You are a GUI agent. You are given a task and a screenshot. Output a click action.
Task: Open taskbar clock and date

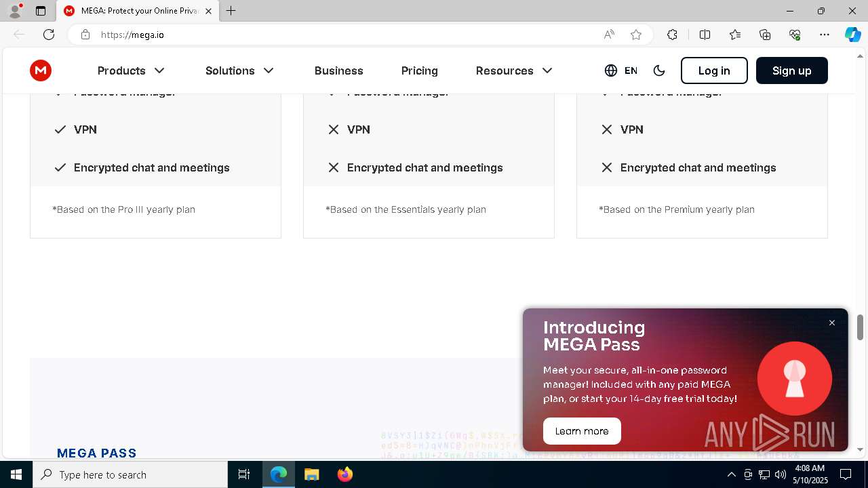pos(810,474)
